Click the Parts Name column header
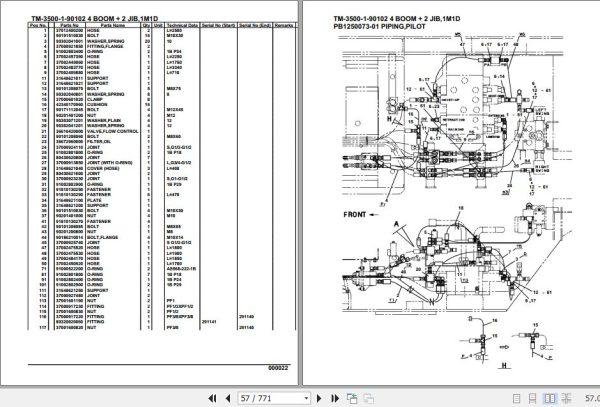This screenshot has width=600, height=407. 113,25
